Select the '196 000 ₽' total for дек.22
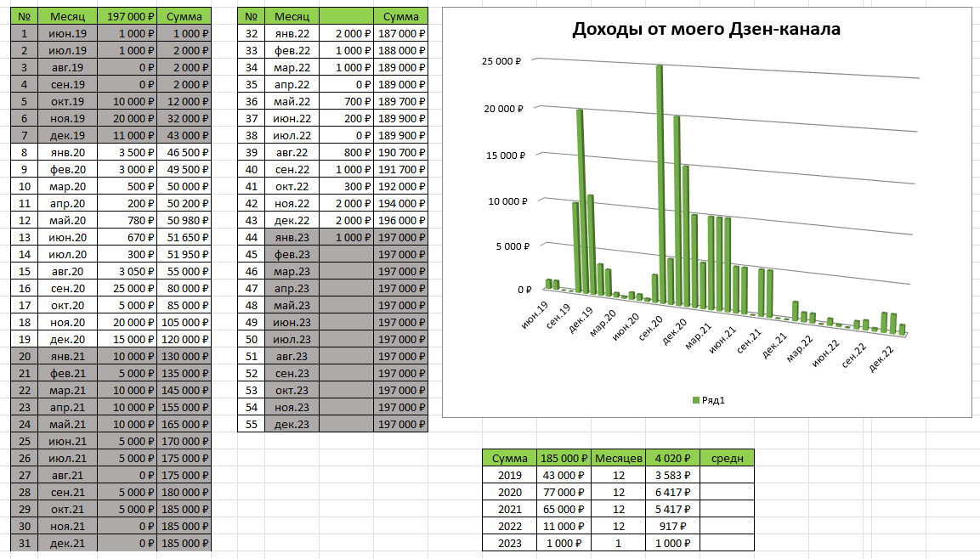Viewport: 980px width, 559px height. [x=401, y=221]
